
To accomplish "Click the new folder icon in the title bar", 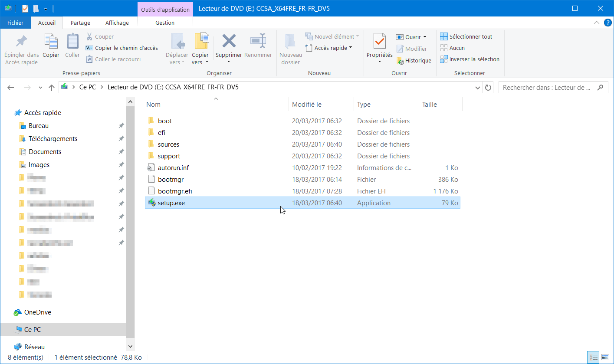I will click(36, 8).
